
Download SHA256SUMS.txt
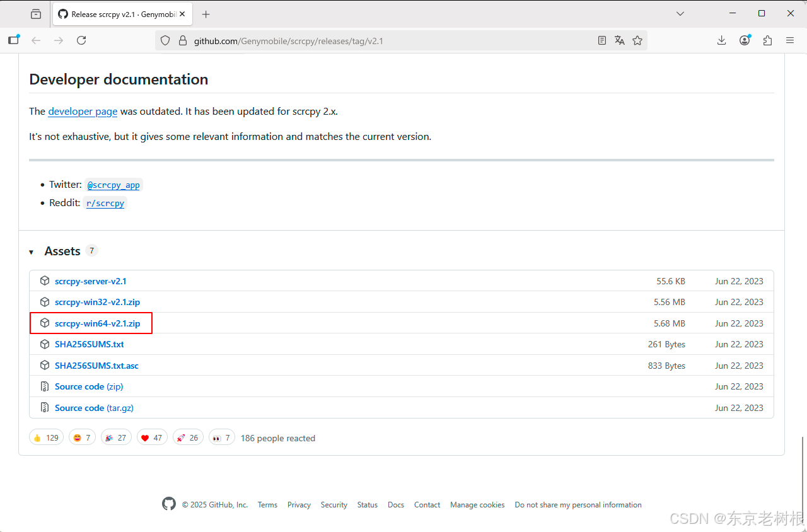[x=89, y=344]
